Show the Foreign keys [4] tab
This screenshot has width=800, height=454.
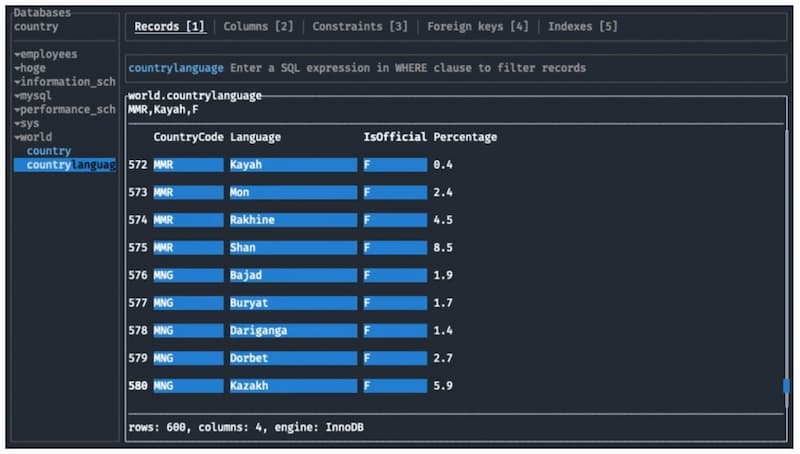(x=478, y=27)
